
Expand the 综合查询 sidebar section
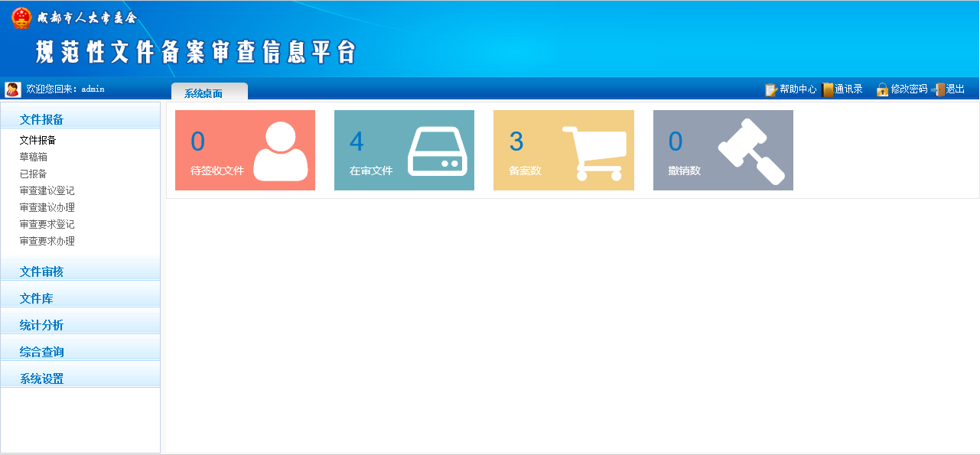(80, 349)
